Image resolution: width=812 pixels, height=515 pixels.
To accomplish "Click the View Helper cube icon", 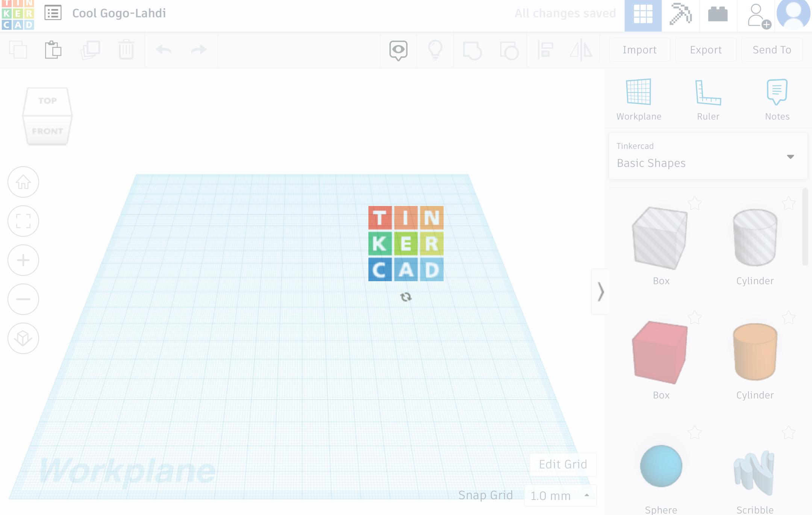I will (x=47, y=115).
